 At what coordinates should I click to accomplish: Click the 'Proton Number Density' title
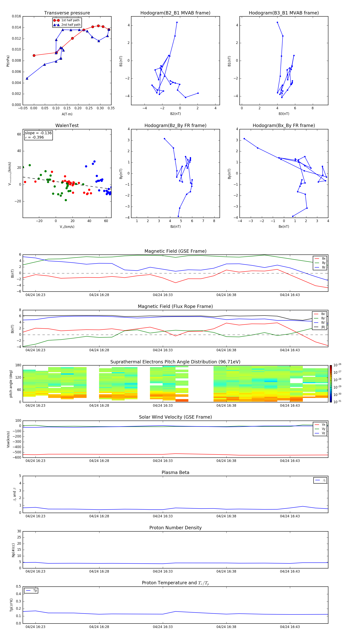tap(175, 528)
